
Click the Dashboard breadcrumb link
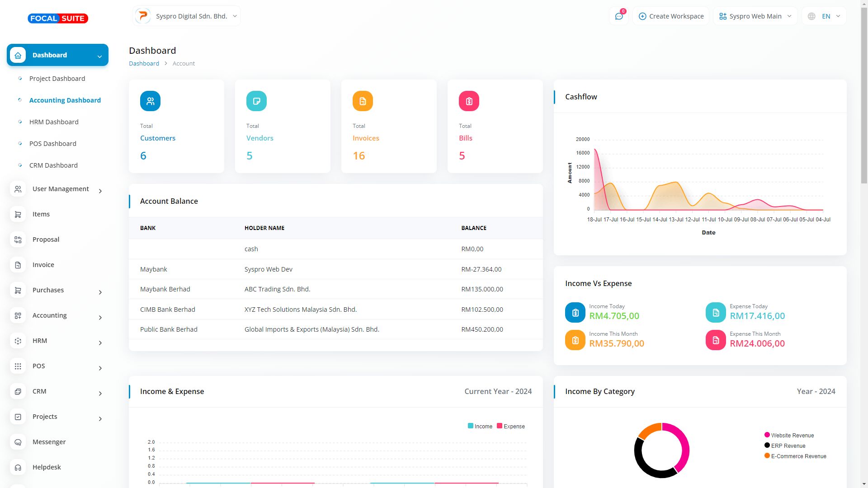coord(144,63)
